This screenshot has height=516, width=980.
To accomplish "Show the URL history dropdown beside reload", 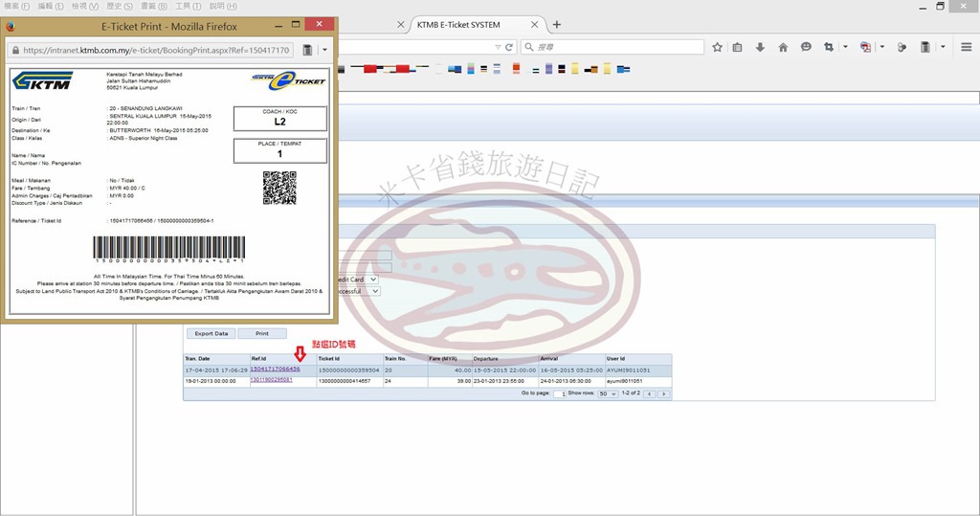I will click(x=498, y=47).
